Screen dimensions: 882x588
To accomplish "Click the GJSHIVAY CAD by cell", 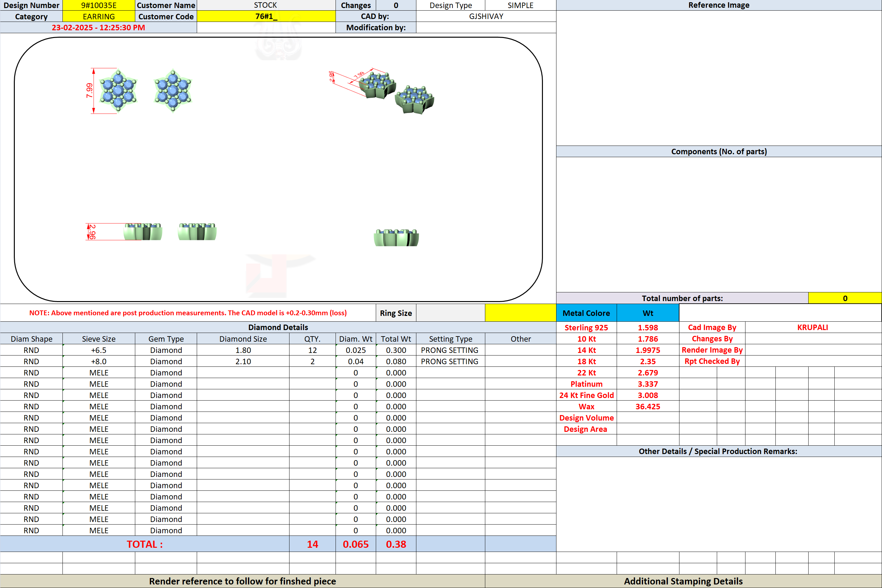I will pos(486,16).
